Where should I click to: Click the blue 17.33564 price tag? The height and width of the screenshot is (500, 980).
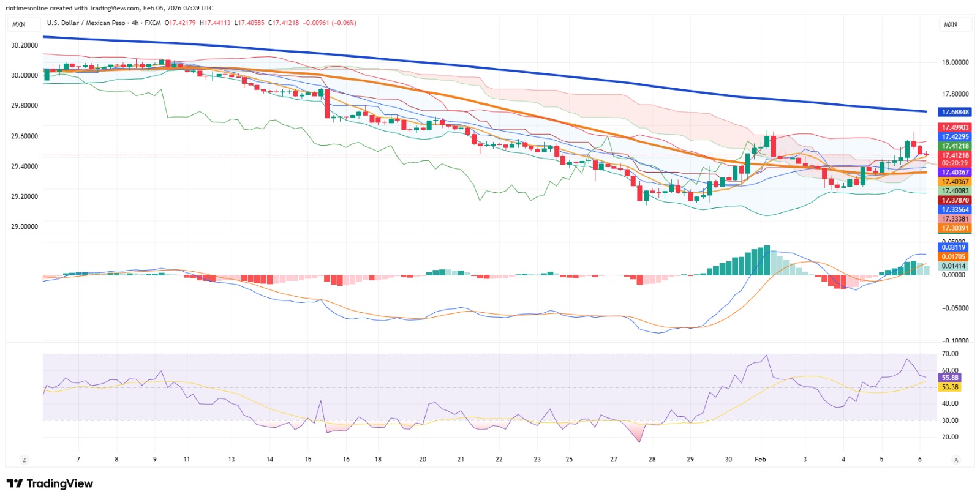[955, 209]
